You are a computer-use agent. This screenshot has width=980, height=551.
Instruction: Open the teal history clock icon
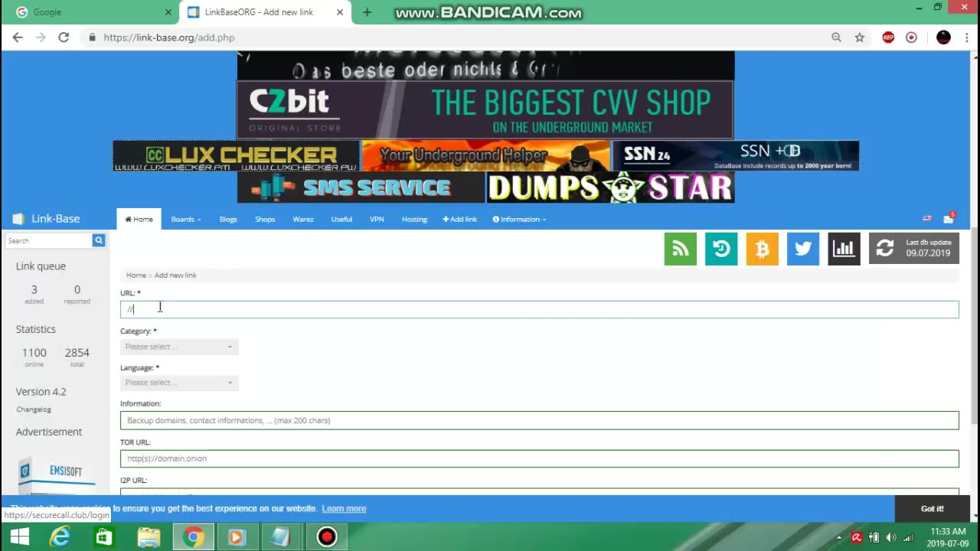[721, 249]
